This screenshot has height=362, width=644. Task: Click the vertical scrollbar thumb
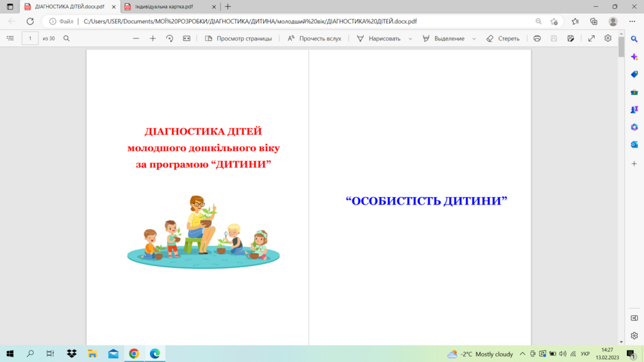click(621, 47)
